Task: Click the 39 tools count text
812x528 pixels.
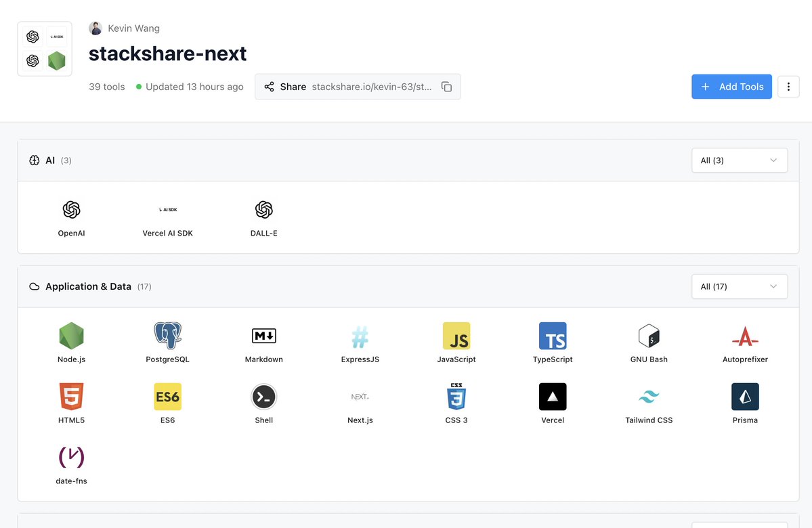Action: point(107,87)
